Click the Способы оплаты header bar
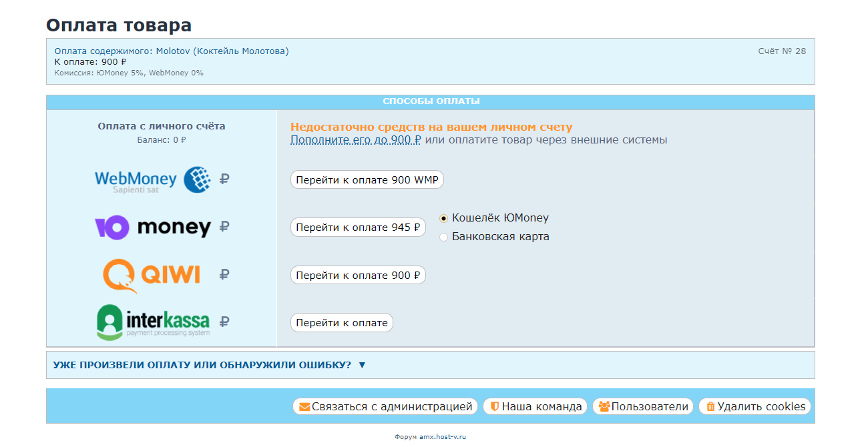 point(431,101)
